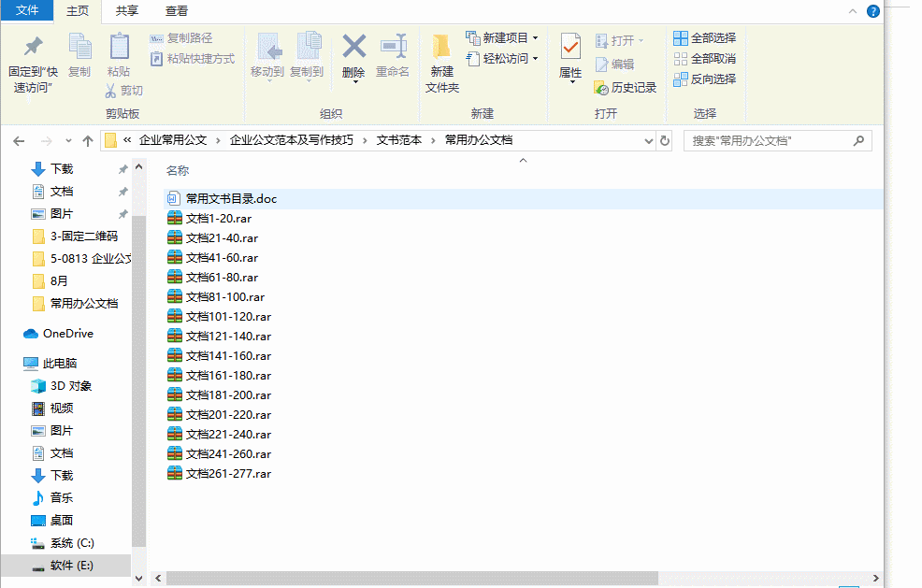The height and width of the screenshot is (588, 922).
Task: 点击反向选择按钮
Action: pos(707,79)
